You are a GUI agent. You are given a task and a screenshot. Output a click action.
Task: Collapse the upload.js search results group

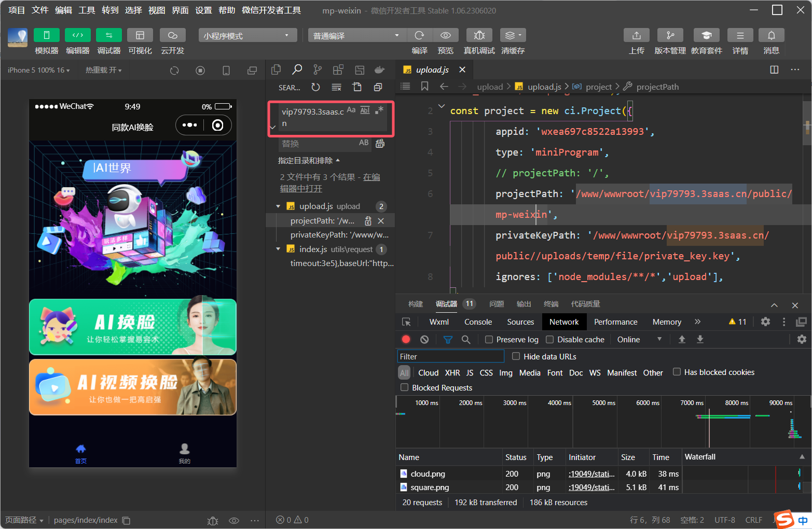point(278,206)
